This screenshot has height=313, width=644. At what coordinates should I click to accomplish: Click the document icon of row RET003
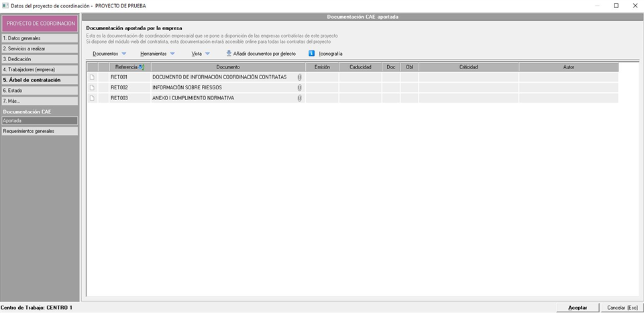[93, 98]
